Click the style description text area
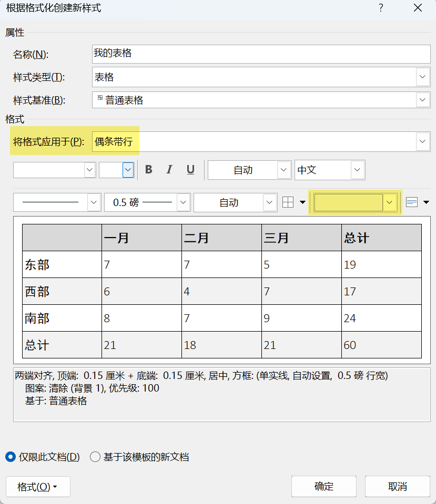436x504 pixels. [x=222, y=395]
